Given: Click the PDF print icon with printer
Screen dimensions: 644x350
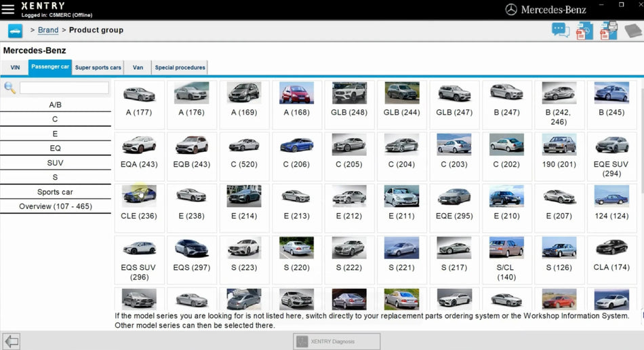Looking at the screenshot, I should (609, 31).
